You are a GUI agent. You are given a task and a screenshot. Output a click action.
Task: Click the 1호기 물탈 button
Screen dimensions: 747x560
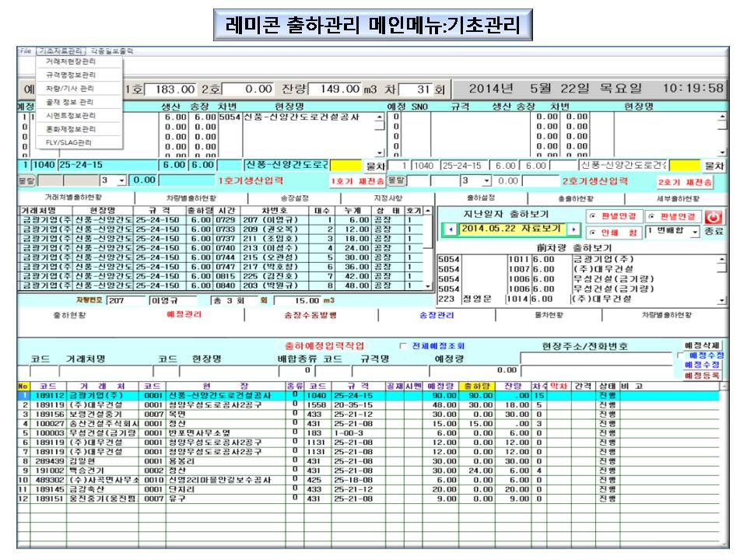tap(26, 181)
